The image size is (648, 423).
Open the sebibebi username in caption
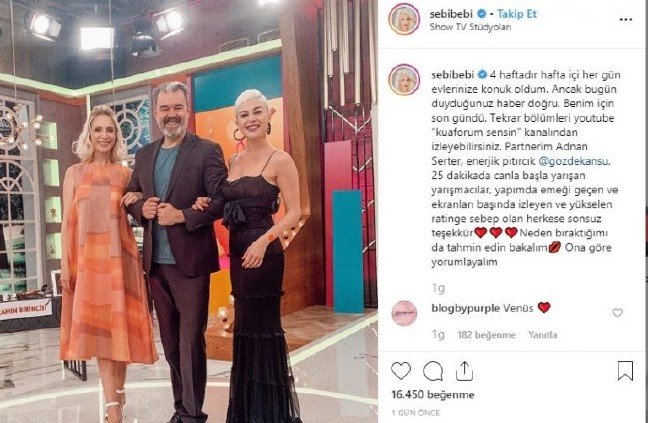click(x=453, y=75)
